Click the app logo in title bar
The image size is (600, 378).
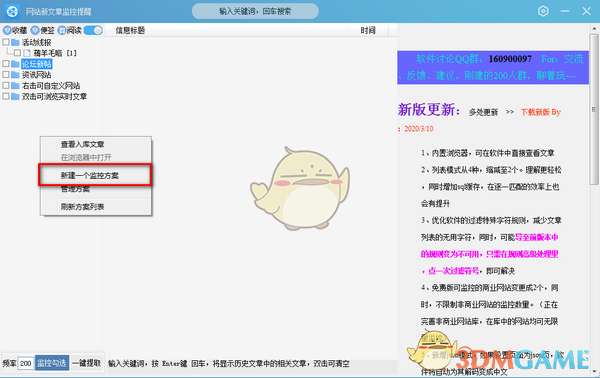[12, 11]
